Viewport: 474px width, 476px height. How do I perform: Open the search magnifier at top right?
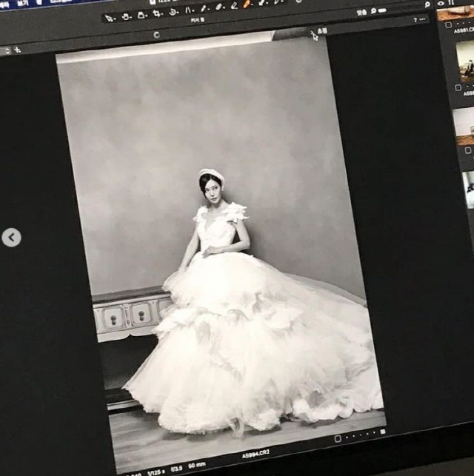point(427,4)
